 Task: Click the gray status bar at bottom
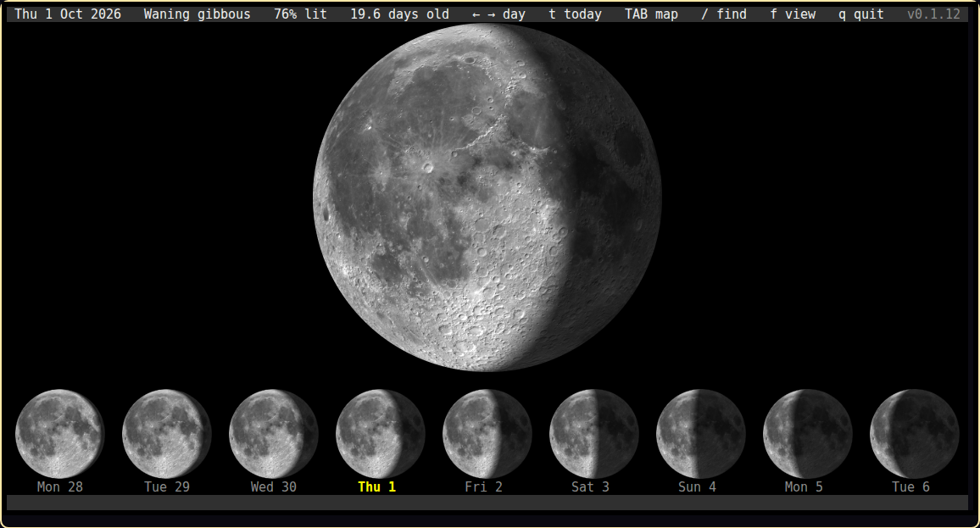pyautogui.click(x=487, y=503)
